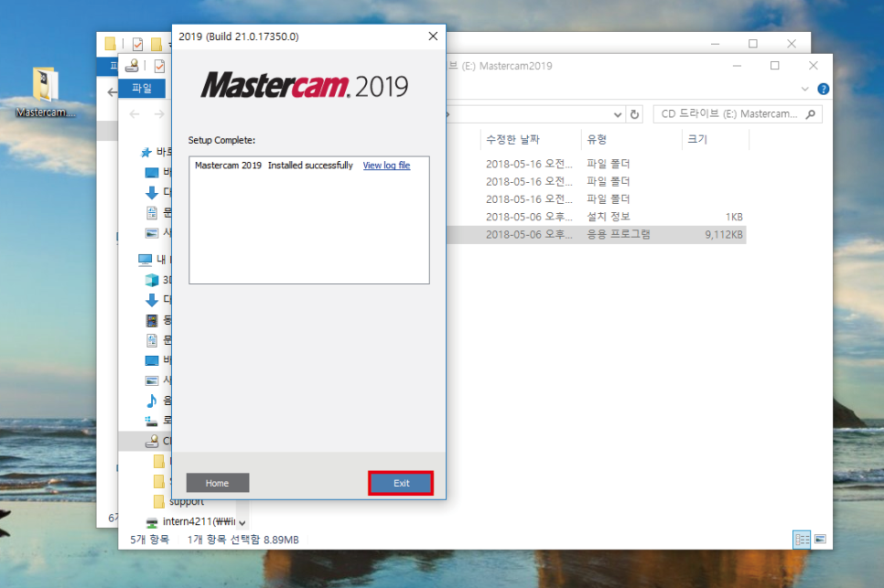Select the music note folder icon in tree

click(152, 401)
